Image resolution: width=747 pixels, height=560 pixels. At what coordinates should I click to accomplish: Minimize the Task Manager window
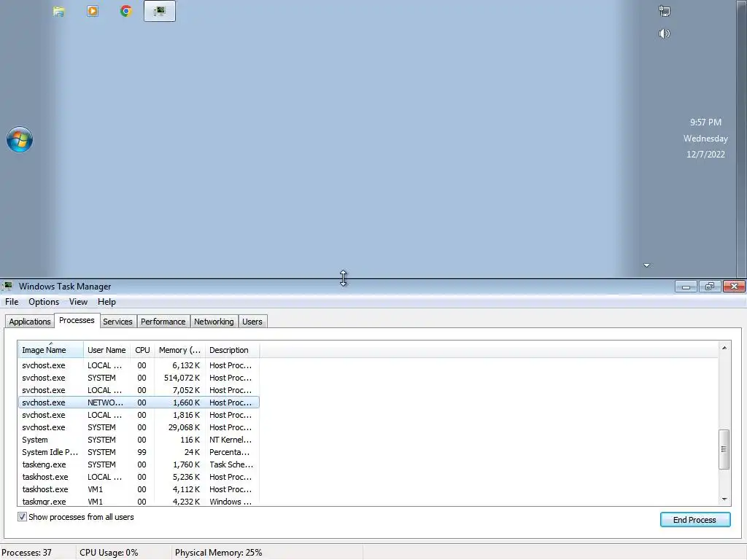[686, 287]
